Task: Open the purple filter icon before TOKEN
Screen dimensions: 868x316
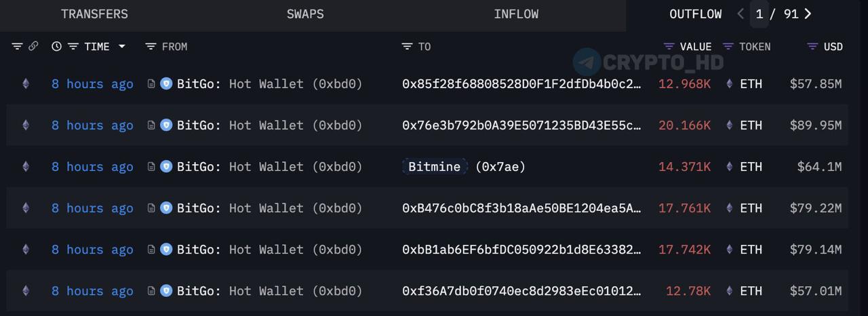Action: tap(728, 47)
